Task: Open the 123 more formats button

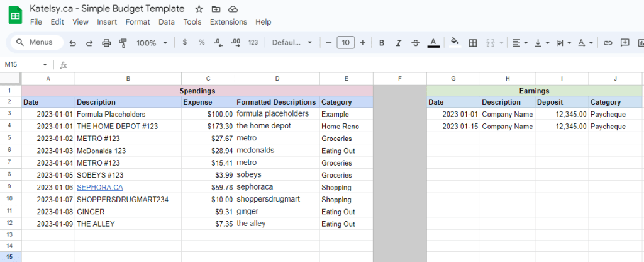Action: (253, 42)
